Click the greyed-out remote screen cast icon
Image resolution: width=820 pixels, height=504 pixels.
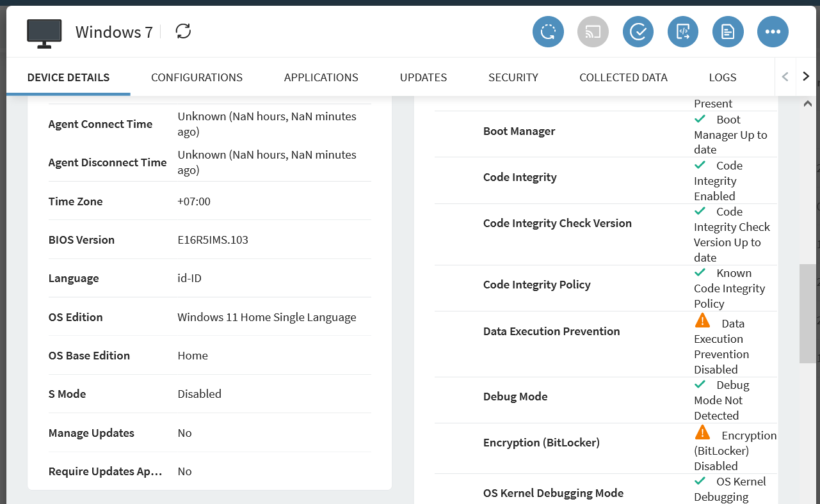593,32
